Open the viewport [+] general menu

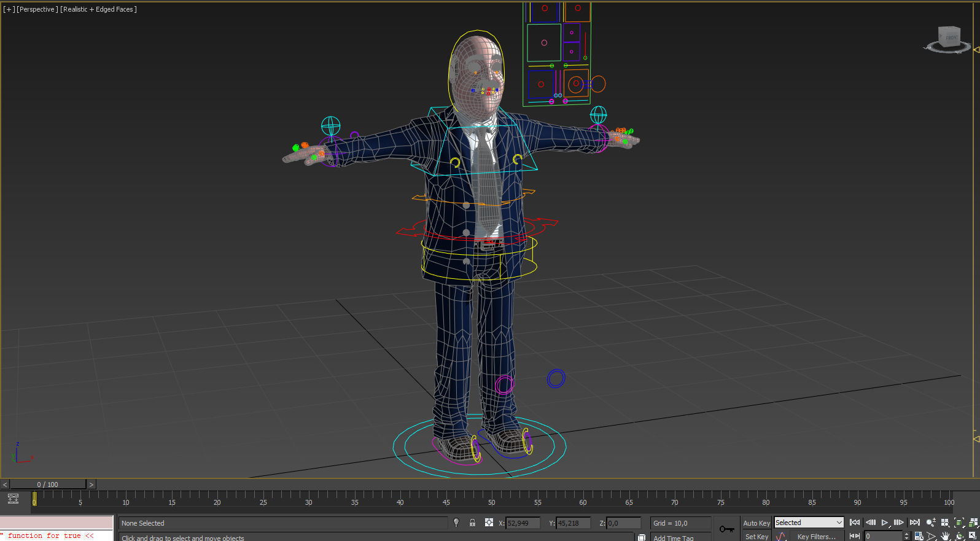point(9,9)
